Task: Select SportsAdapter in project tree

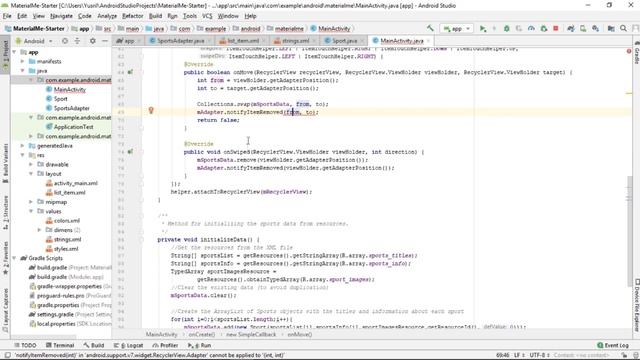Action: coord(71,108)
